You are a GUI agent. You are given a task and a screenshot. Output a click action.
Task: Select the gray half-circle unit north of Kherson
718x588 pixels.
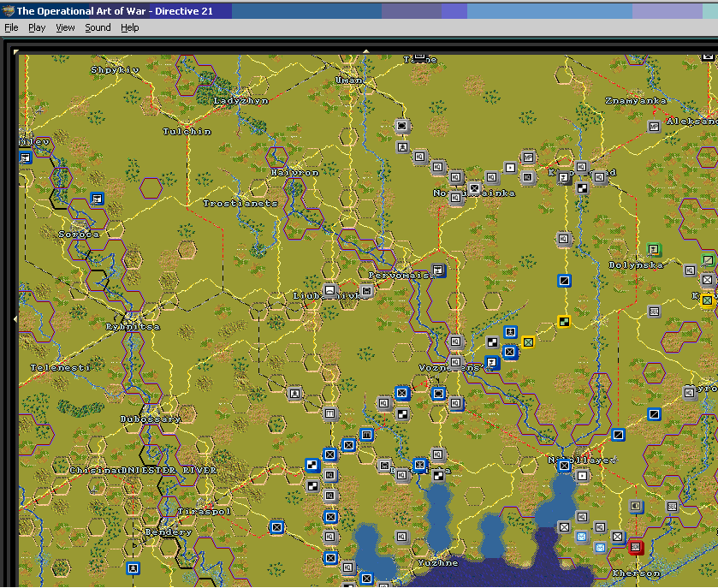636,506
